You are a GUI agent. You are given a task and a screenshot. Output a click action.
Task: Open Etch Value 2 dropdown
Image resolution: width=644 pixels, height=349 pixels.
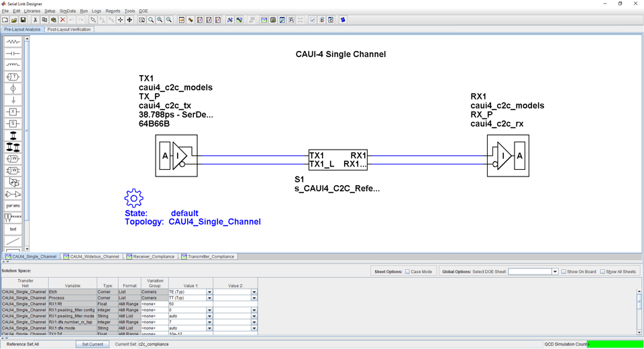click(x=254, y=292)
